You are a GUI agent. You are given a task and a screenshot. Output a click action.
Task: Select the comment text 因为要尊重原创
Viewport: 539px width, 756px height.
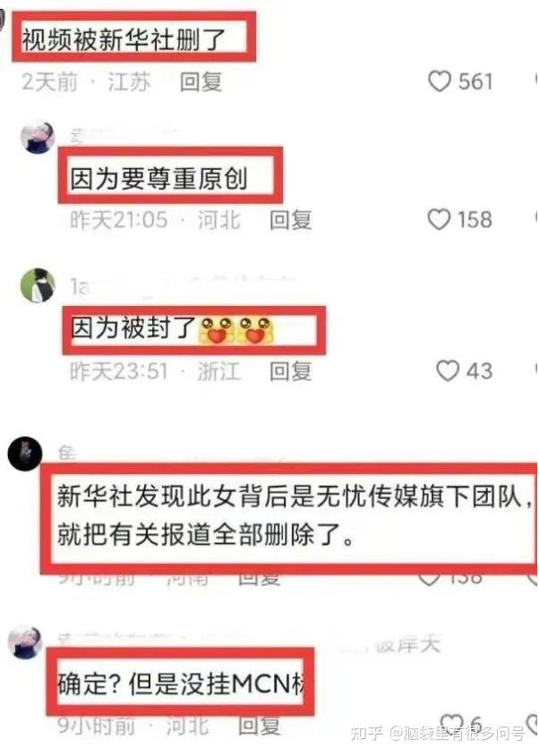click(158, 178)
